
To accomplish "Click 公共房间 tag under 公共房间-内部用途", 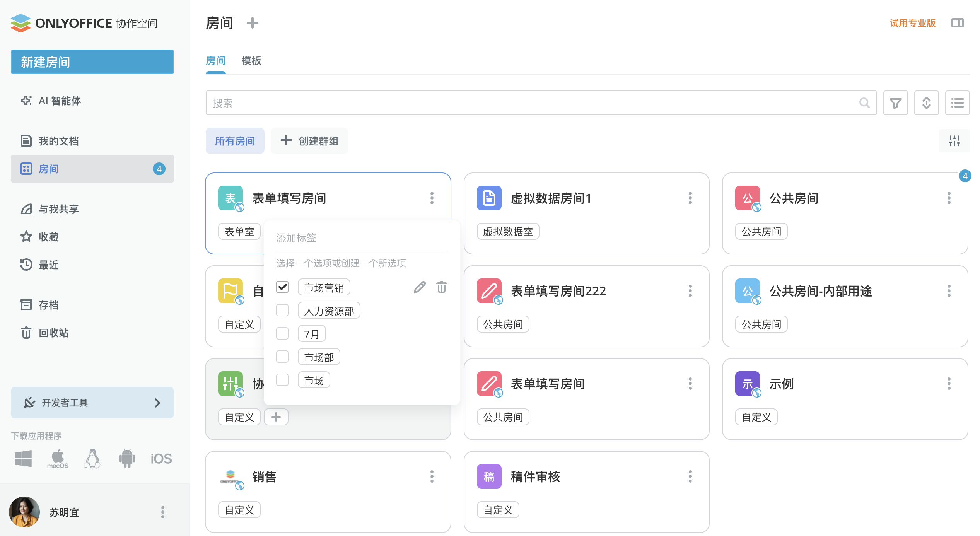I will click(x=761, y=324).
